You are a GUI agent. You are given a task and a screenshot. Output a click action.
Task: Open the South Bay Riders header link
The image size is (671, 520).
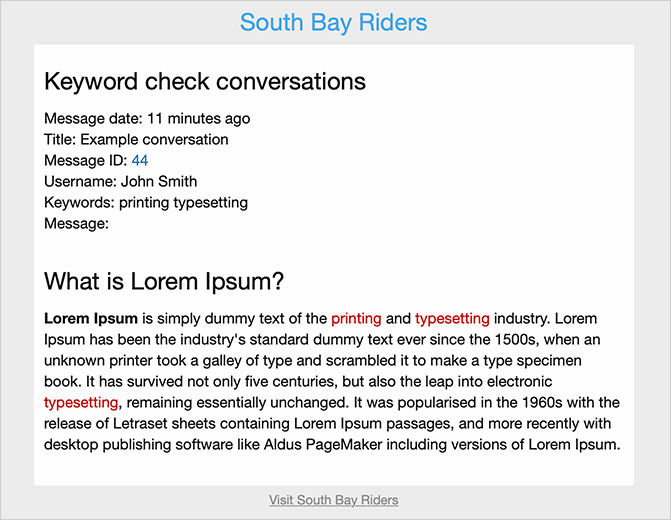333,22
